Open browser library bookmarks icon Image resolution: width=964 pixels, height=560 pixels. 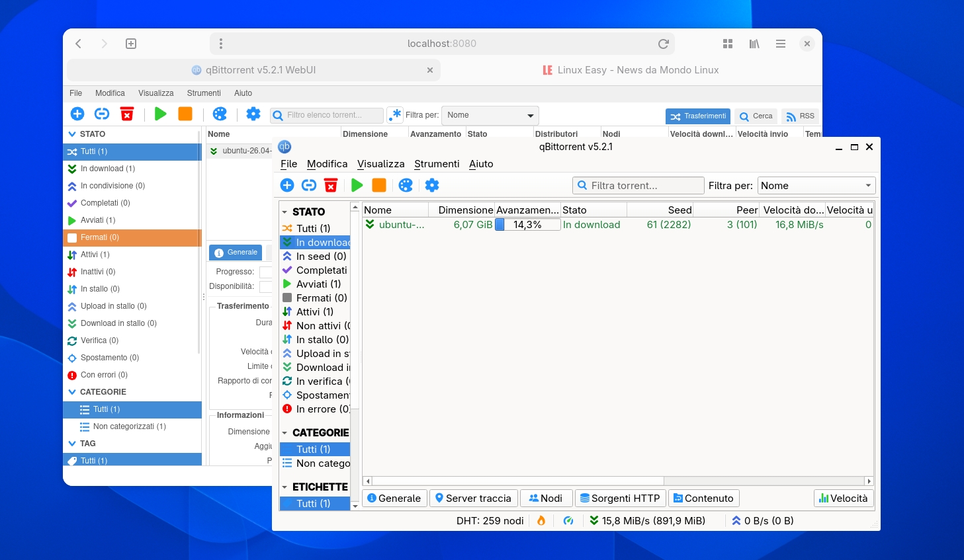coord(754,44)
